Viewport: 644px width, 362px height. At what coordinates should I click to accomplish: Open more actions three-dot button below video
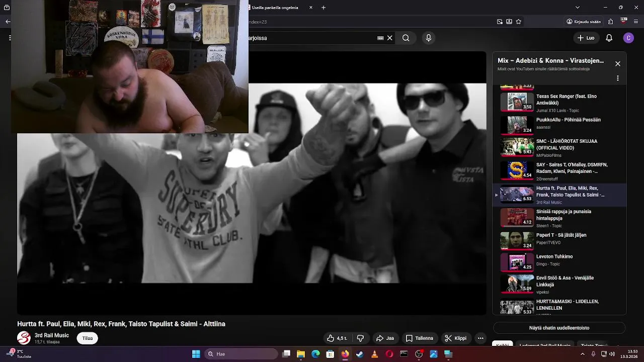480,338
